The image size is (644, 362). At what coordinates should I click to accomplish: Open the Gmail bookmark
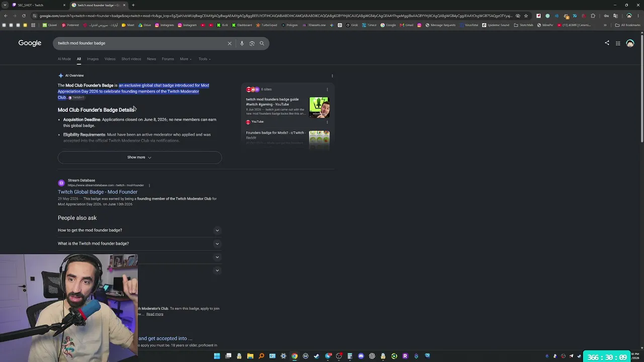tap(407, 25)
